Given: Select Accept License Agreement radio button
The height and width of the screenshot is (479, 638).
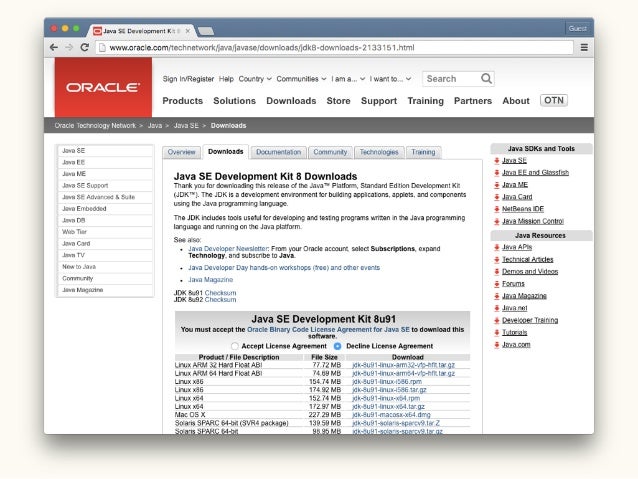Looking at the screenshot, I should (x=234, y=346).
